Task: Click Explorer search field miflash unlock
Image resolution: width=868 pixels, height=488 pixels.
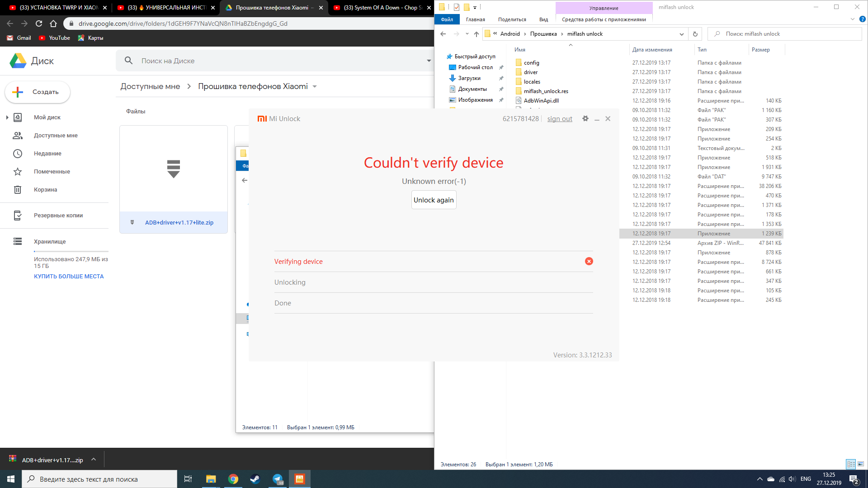Action: pos(784,34)
